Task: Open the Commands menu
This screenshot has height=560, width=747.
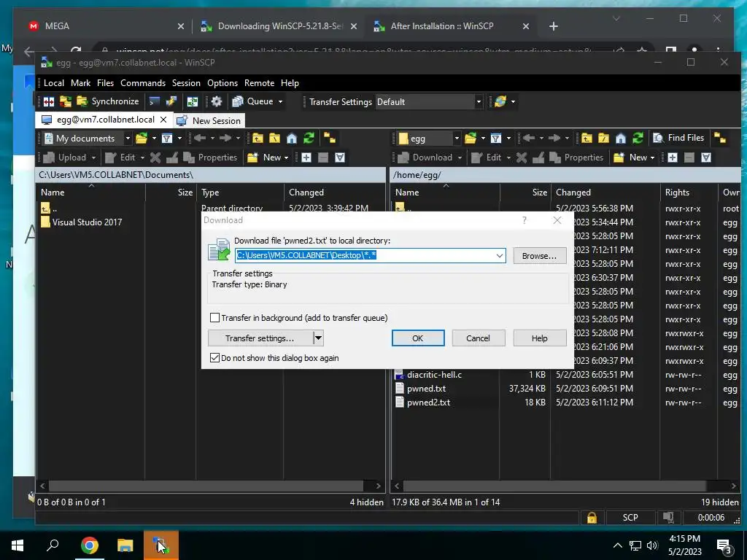Action: pos(143,83)
